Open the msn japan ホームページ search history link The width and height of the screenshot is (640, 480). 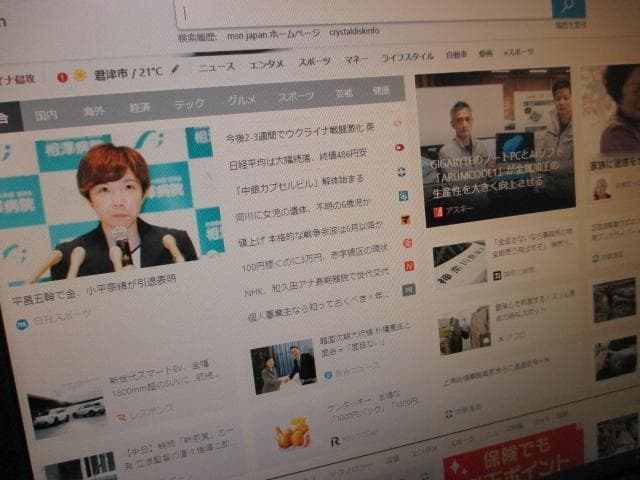(272, 35)
